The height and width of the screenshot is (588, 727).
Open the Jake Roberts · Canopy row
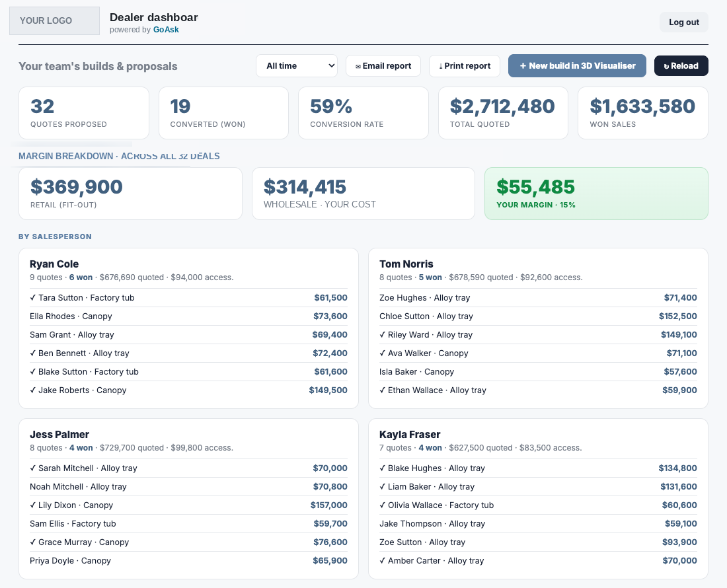tap(189, 390)
